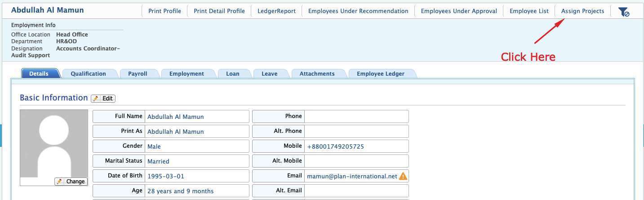Click the Full Name value field

click(x=197, y=117)
